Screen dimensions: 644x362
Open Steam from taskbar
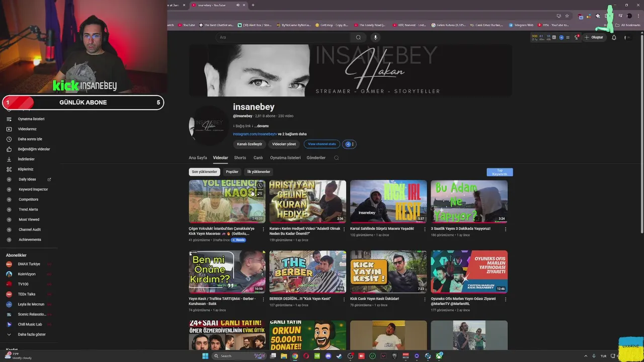pos(339,356)
